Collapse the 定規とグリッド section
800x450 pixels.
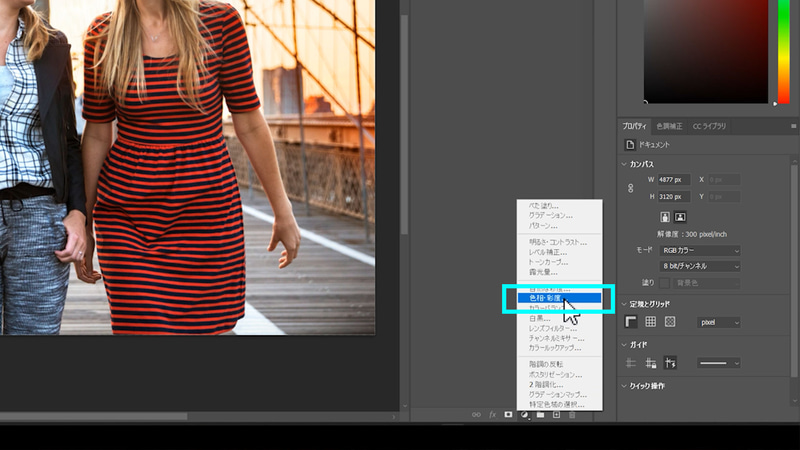[624, 304]
